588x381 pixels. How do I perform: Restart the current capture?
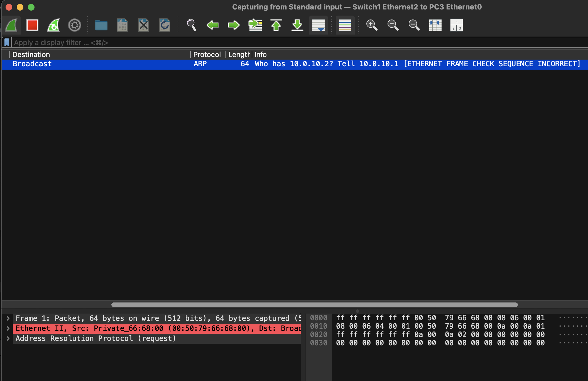(53, 25)
